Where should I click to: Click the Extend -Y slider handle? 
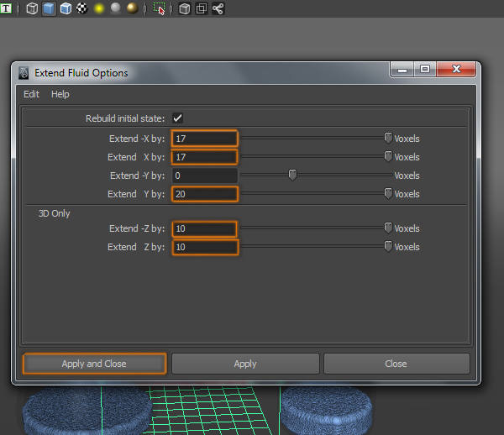coord(292,176)
